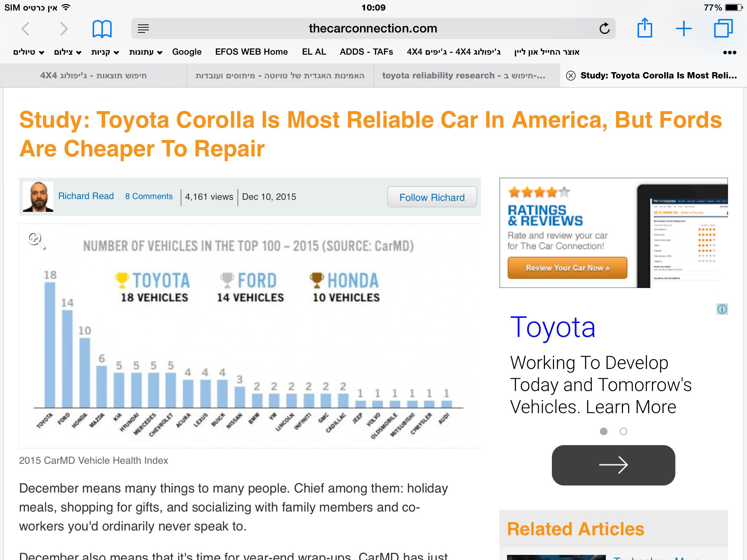Open the share sheet icon

645,28
